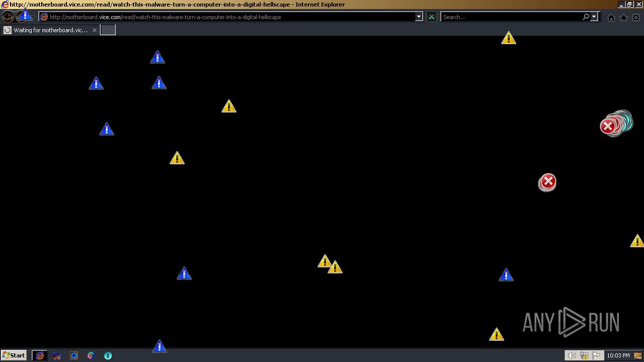
Task: Open the address bar history dropdown
Action: tap(419, 17)
